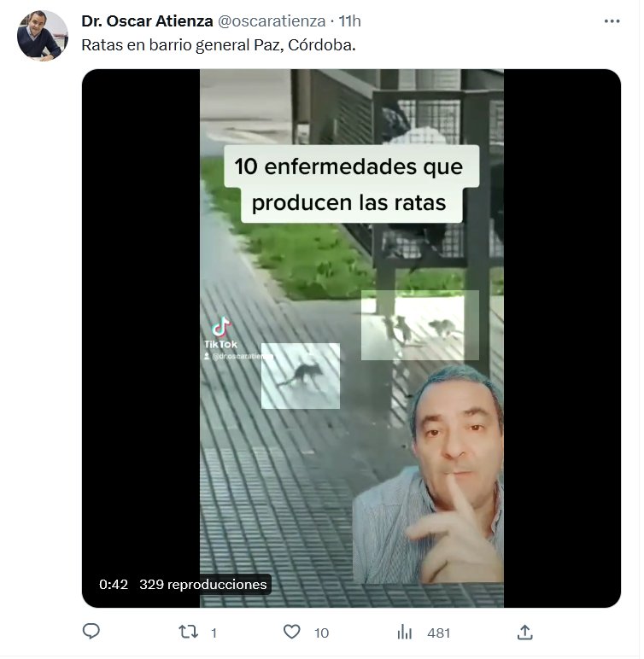
Task: Open Dr. Oscar Atienza display name link
Action: [x=148, y=21]
